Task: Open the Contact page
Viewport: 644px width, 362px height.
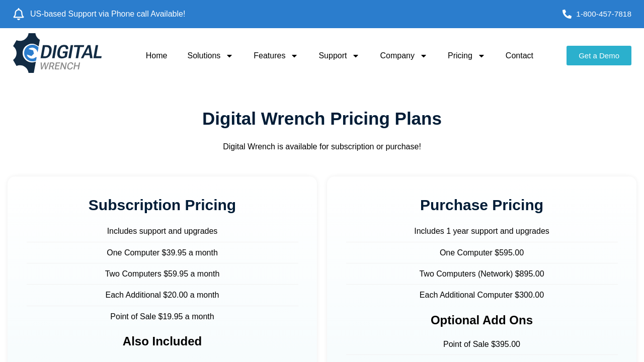Action: (519, 56)
